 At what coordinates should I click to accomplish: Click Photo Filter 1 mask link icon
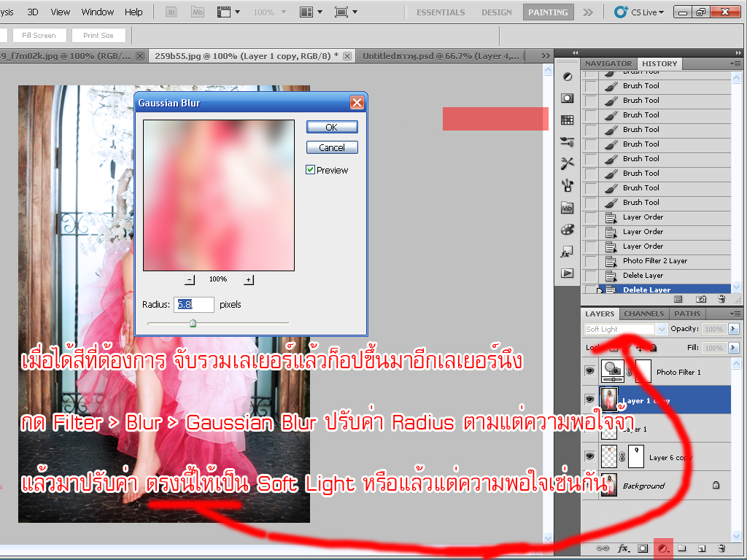tap(629, 373)
